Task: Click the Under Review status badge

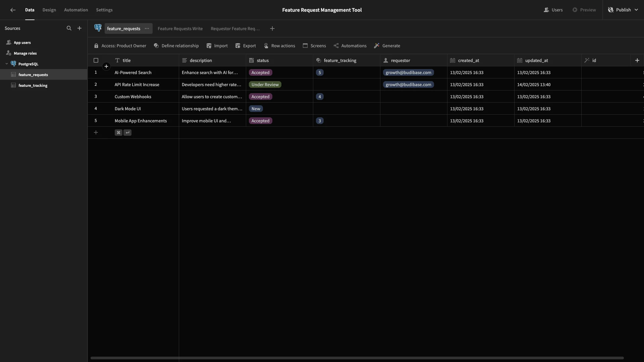Action: point(265,84)
